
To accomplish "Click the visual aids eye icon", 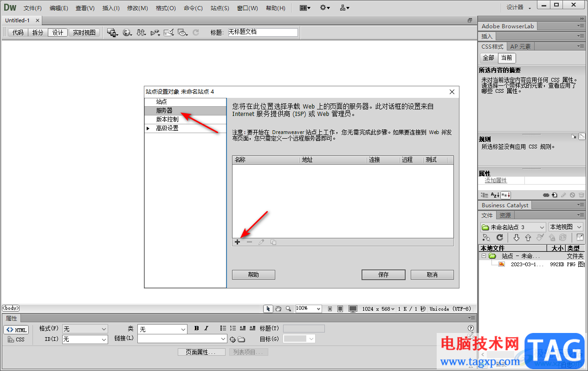I will (x=183, y=32).
